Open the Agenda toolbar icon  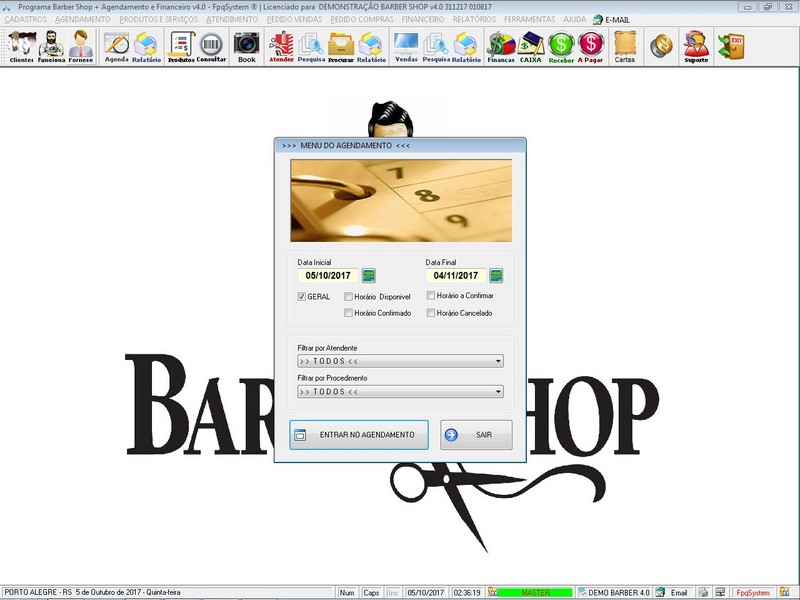point(116,46)
